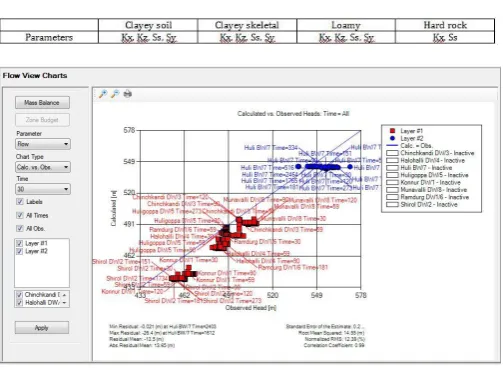
Task: Click the Clayey skeletal table header
Action: point(247,25)
